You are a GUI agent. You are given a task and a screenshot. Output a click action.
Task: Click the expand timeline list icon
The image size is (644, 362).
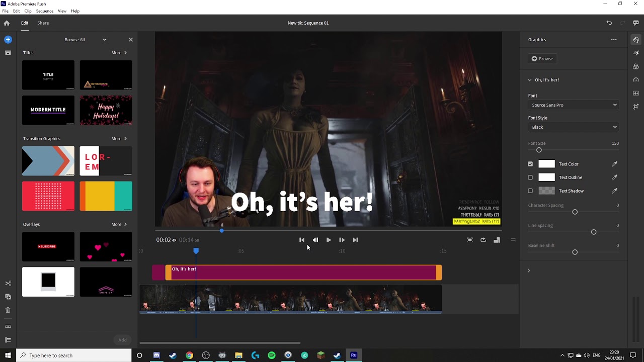tap(8, 340)
